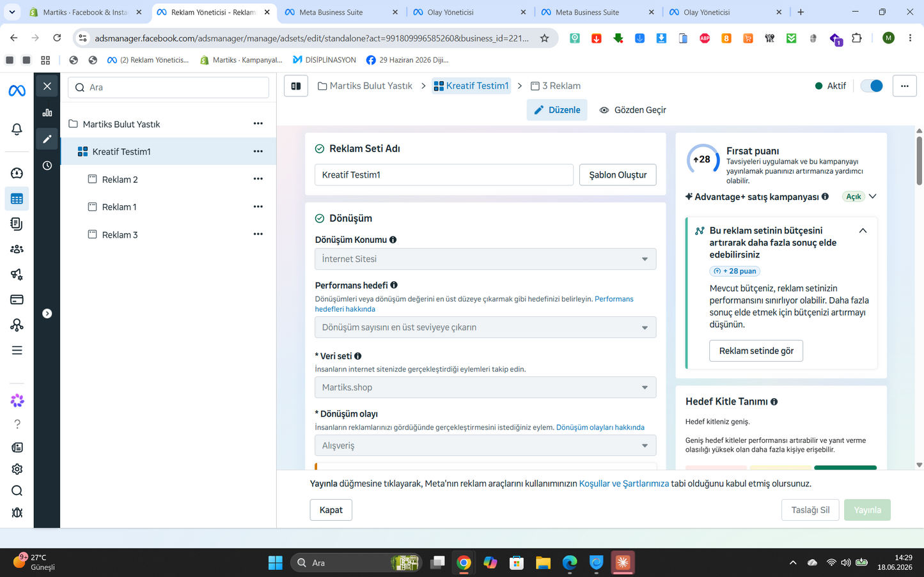Open the Dönüşüm olayı Alışveriş dropdown
924x577 pixels.
[x=485, y=445]
